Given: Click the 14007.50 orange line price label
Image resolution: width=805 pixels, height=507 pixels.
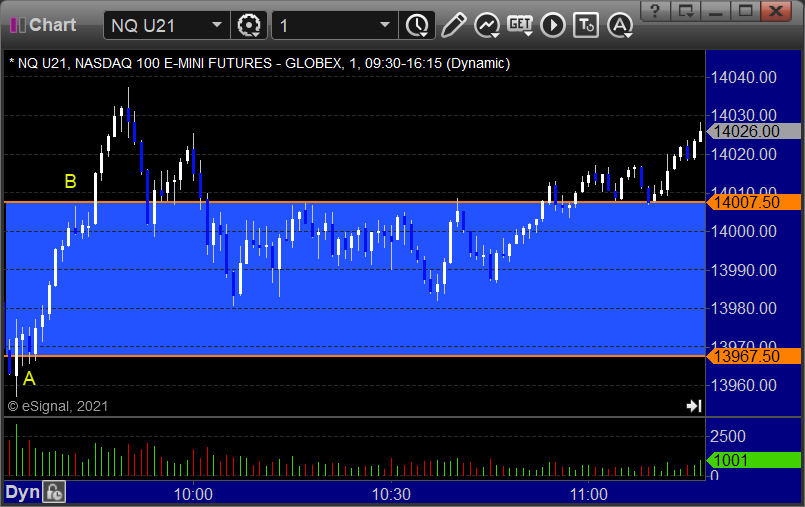Looking at the screenshot, I should (x=754, y=202).
